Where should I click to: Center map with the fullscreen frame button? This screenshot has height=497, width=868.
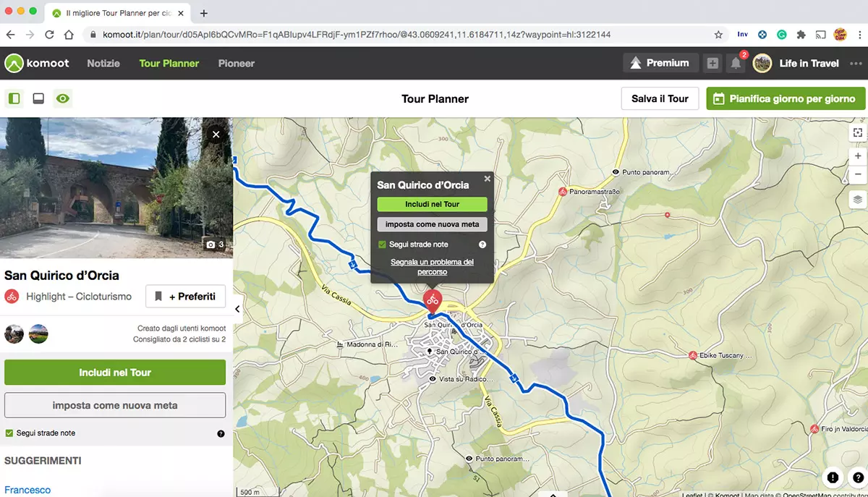858,132
